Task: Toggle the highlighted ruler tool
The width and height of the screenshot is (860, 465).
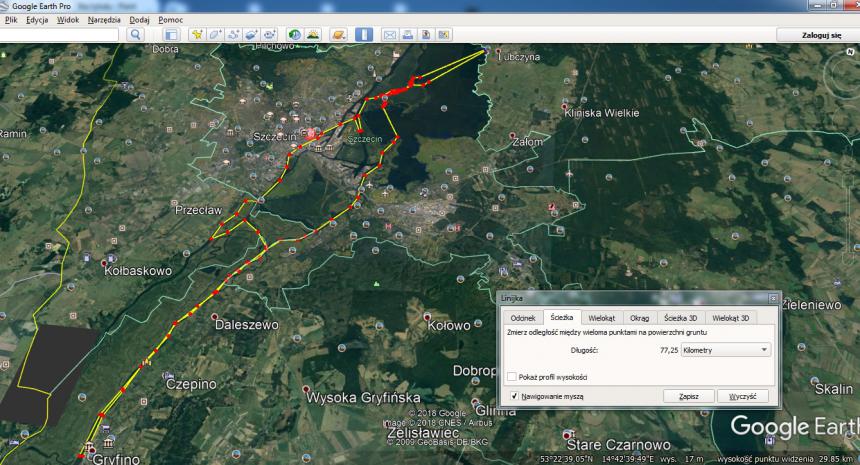Action: (x=364, y=35)
